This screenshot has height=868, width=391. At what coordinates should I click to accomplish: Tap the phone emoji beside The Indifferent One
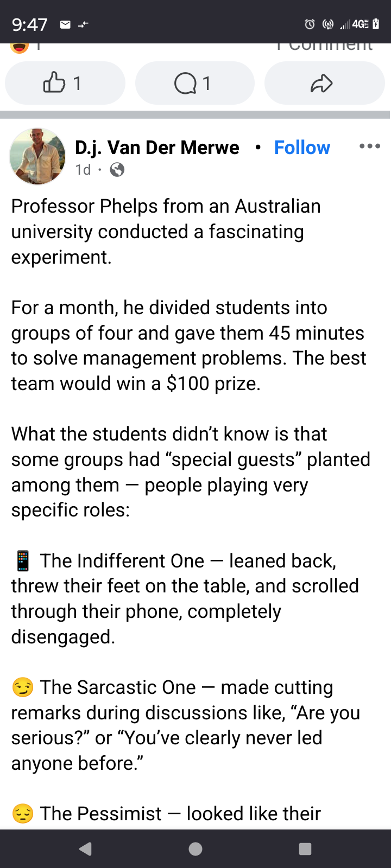pyautogui.click(x=23, y=561)
